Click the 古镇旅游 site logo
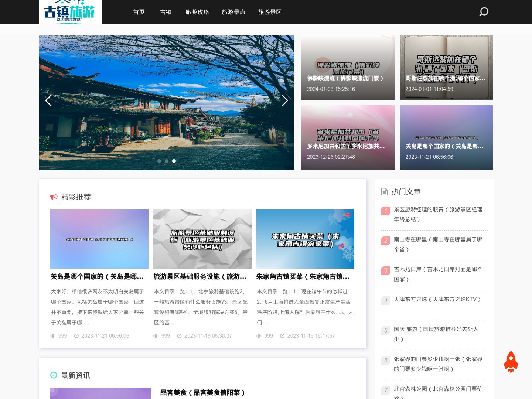 71,12
